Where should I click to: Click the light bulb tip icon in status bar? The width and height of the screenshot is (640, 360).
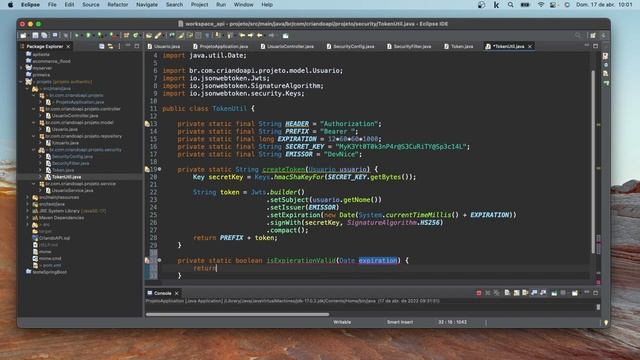click(x=606, y=322)
